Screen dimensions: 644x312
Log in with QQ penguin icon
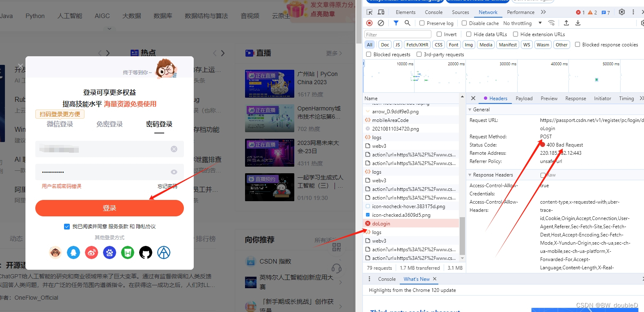(x=73, y=252)
